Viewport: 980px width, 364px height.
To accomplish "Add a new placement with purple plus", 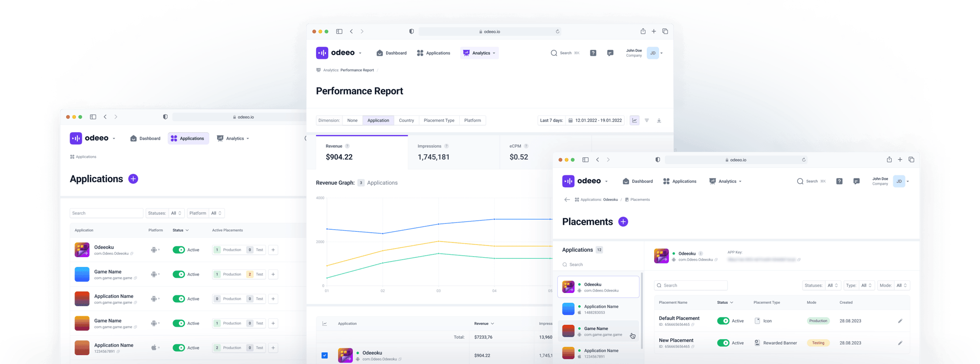I will [623, 222].
